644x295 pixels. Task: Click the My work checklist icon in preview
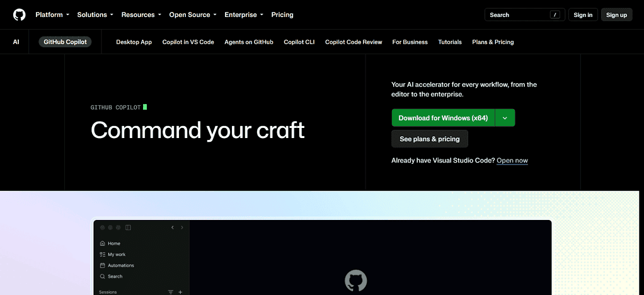(103, 254)
